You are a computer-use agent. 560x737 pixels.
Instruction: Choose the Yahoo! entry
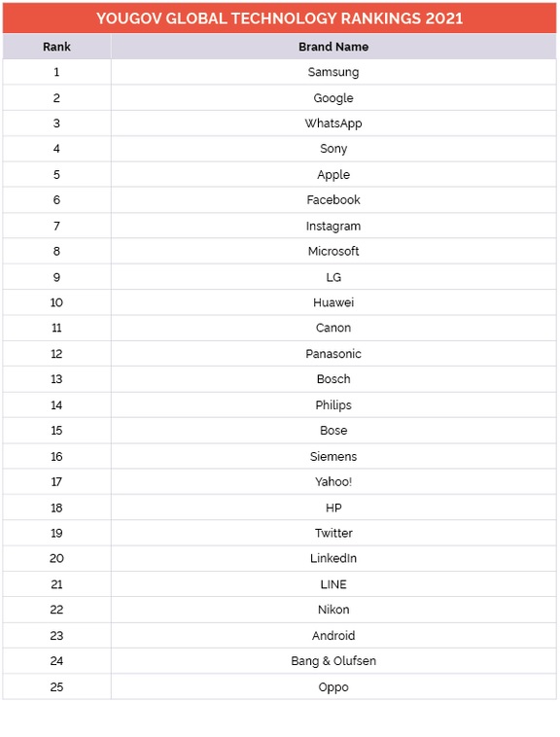333,482
